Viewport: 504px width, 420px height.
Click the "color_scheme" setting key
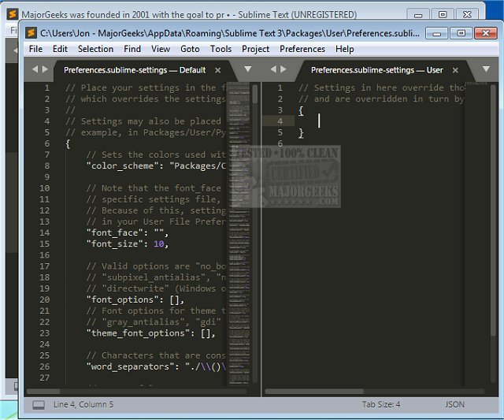pyautogui.click(x=123, y=166)
